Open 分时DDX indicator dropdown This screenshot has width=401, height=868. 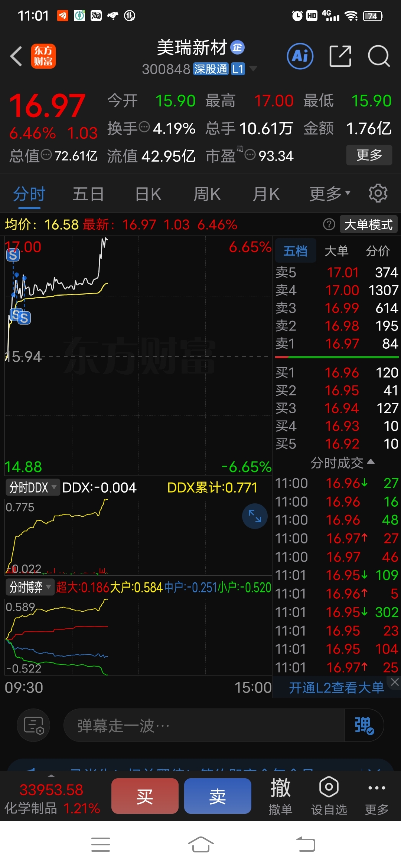point(33,487)
